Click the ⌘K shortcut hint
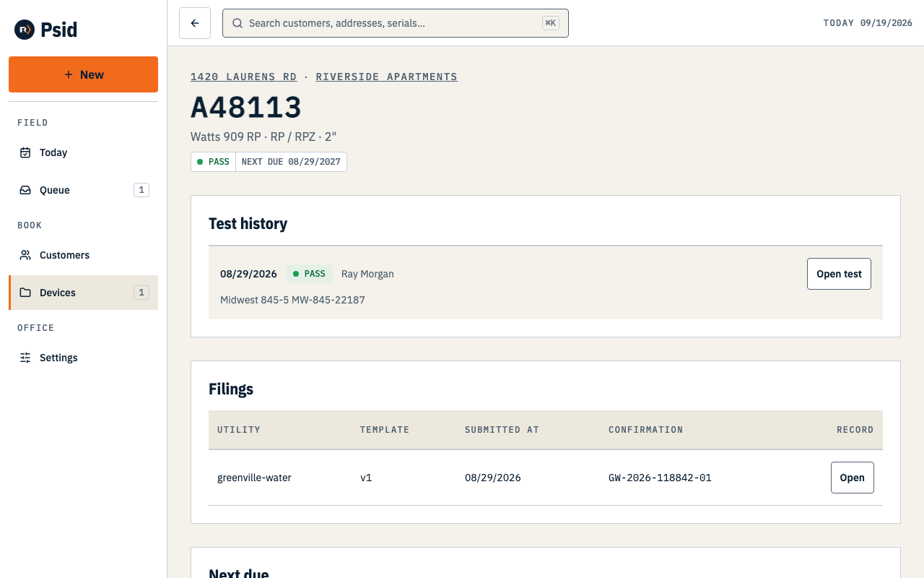Screen dimensions: 924x578 pos(551,23)
